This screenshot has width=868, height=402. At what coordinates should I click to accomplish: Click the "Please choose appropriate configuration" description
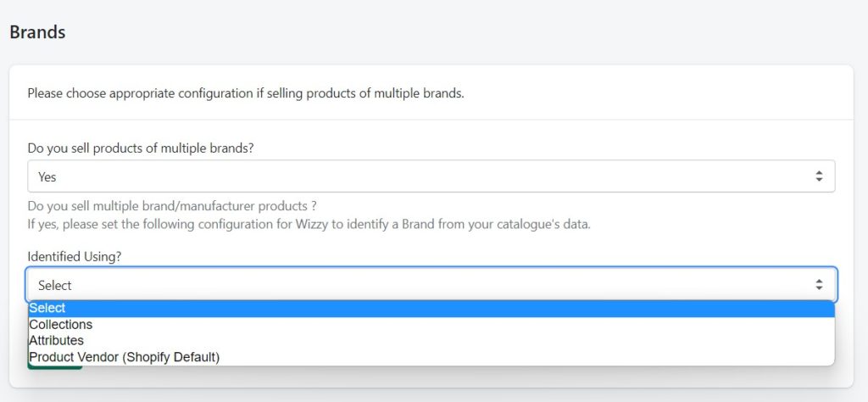246,93
